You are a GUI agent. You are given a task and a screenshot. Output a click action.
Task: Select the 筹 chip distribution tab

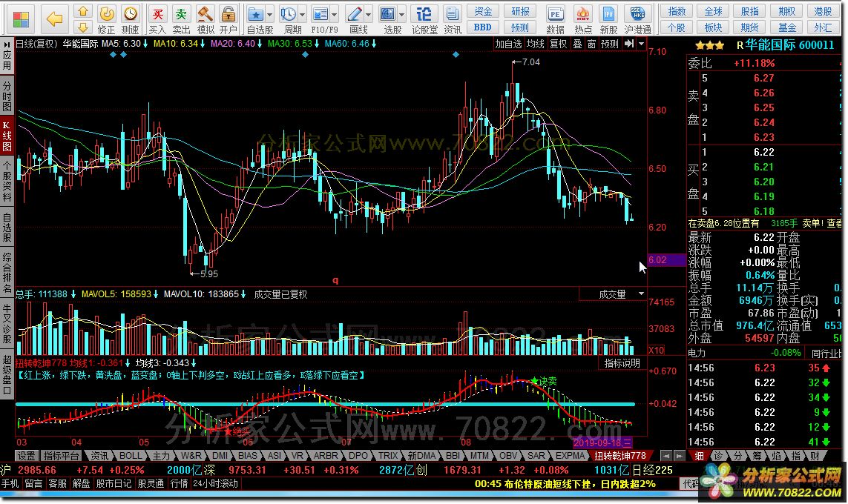(x=757, y=456)
